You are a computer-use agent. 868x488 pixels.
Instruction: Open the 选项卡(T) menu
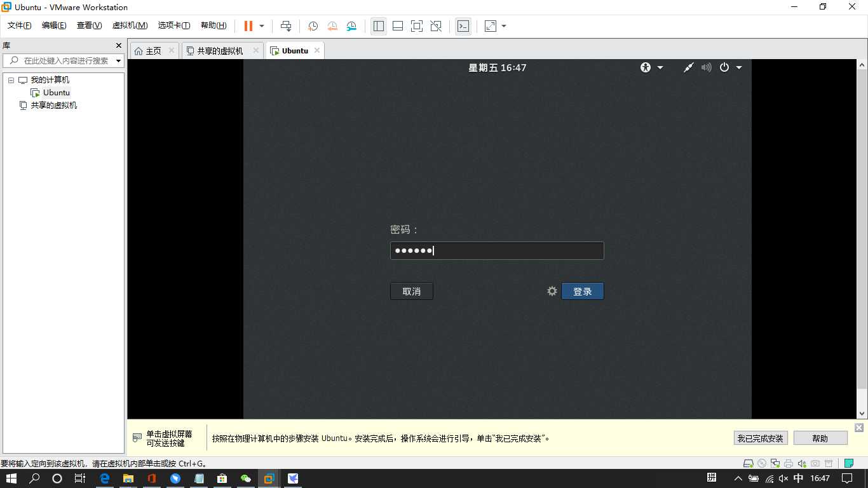point(174,25)
